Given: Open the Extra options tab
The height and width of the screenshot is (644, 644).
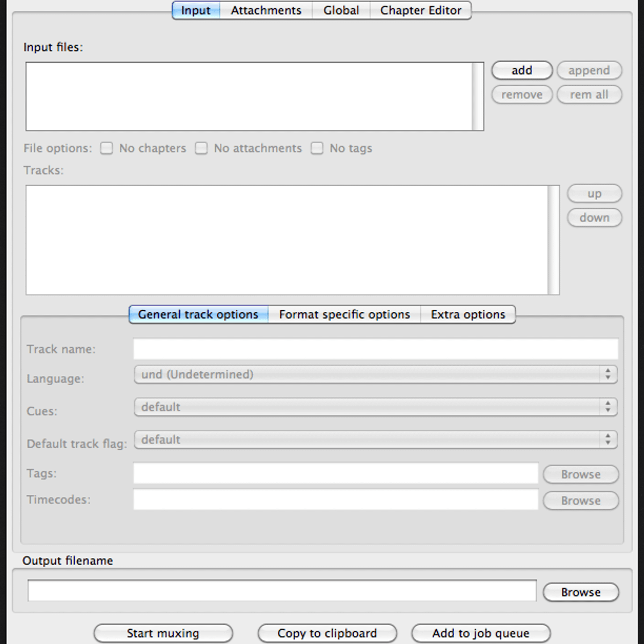Looking at the screenshot, I should point(467,314).
